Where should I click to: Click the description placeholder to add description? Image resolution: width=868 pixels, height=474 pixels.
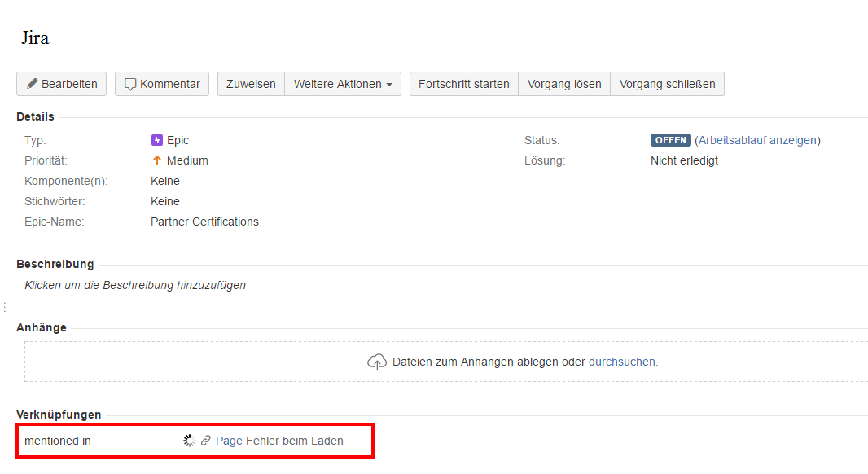click(135, 285)
